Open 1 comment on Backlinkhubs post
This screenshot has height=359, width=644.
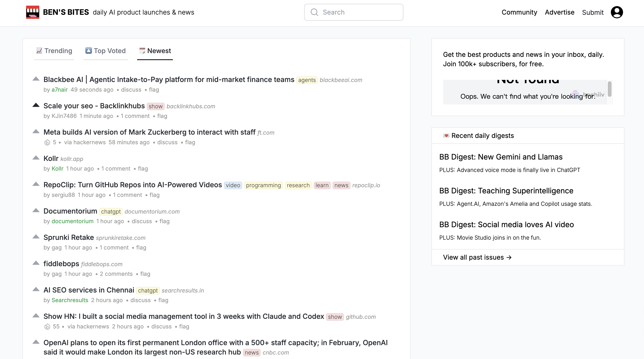(135, 116)
